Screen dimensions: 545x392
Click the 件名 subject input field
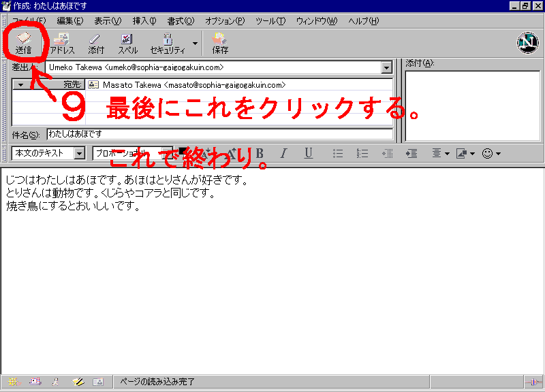coord(219,134)
